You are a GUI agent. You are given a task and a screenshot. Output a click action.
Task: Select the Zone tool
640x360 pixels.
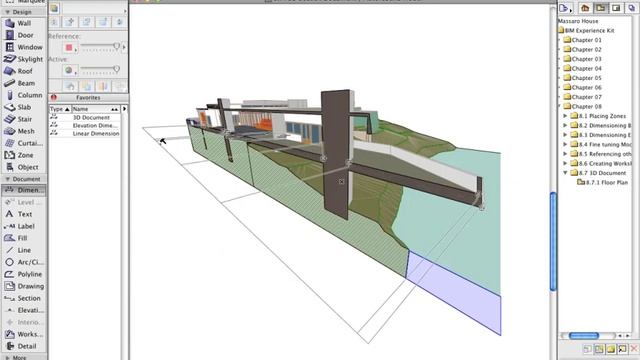tap(24, 155)
